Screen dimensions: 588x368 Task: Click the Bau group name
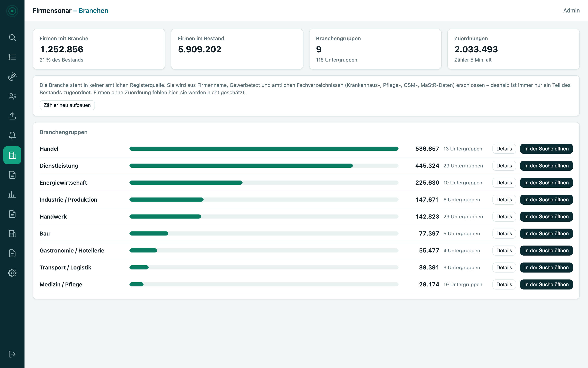pos(45,234)
